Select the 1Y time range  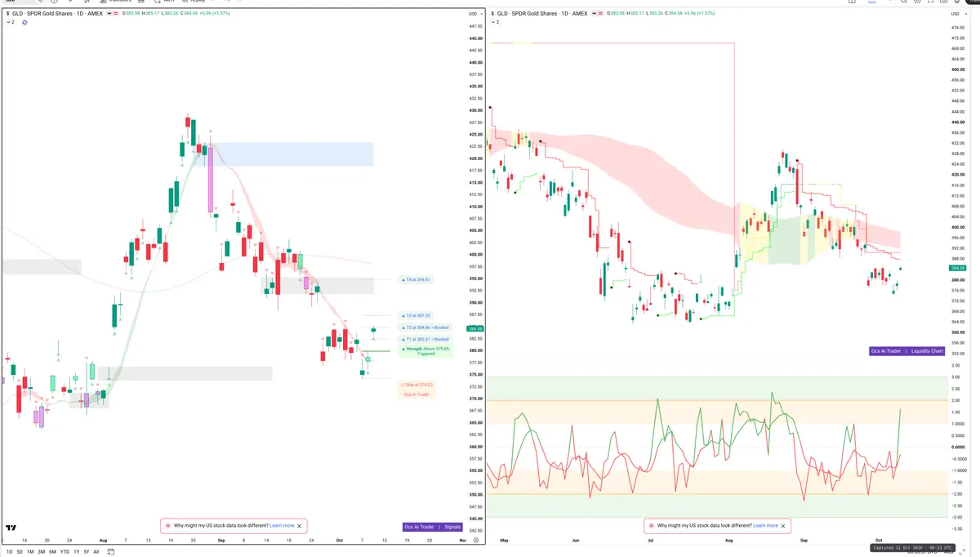point(77,552)
